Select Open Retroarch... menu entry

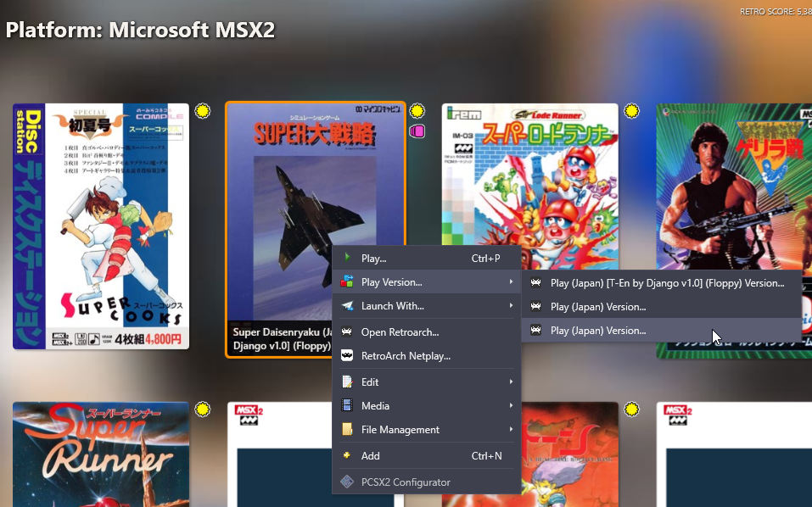pos(426,332)
